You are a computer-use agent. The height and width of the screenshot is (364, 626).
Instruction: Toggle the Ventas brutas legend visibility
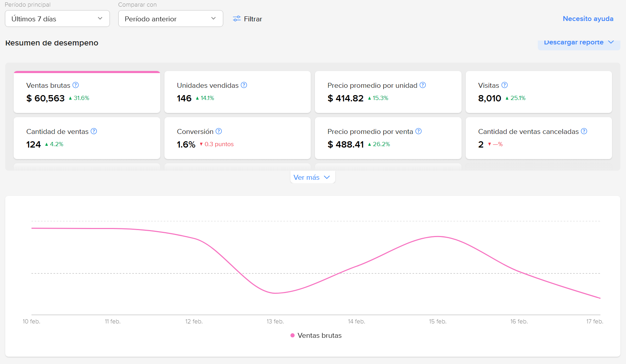[x=315, y=335]
